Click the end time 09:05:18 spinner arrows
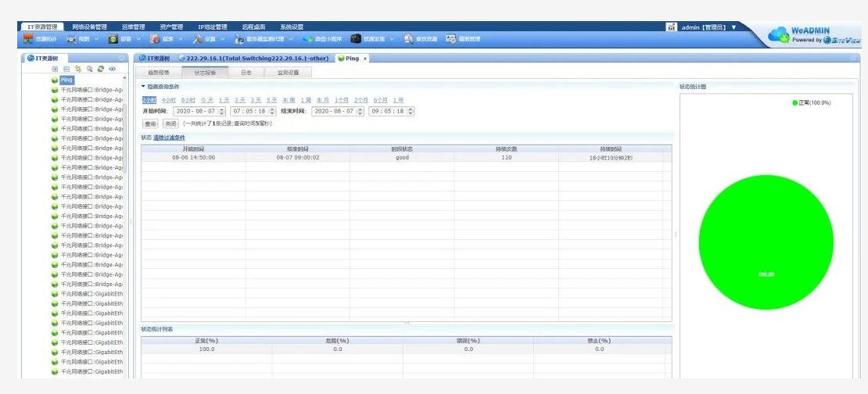 click(411, 111)
